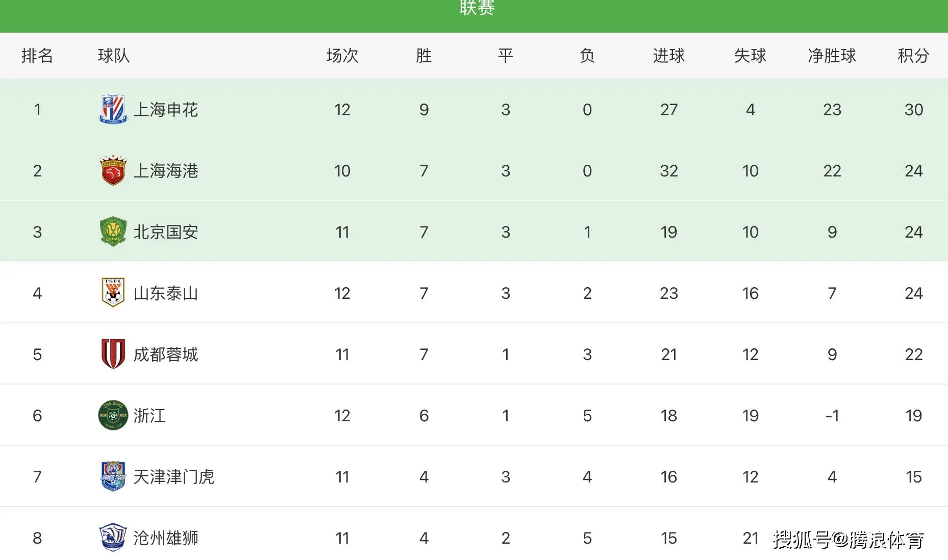Open the 上海申花 team name link
The image size is (948, 560).
click(166, 110)
